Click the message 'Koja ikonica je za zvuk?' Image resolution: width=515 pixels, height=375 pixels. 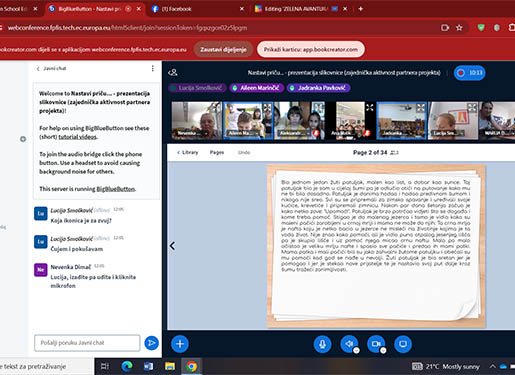[81, 221]
